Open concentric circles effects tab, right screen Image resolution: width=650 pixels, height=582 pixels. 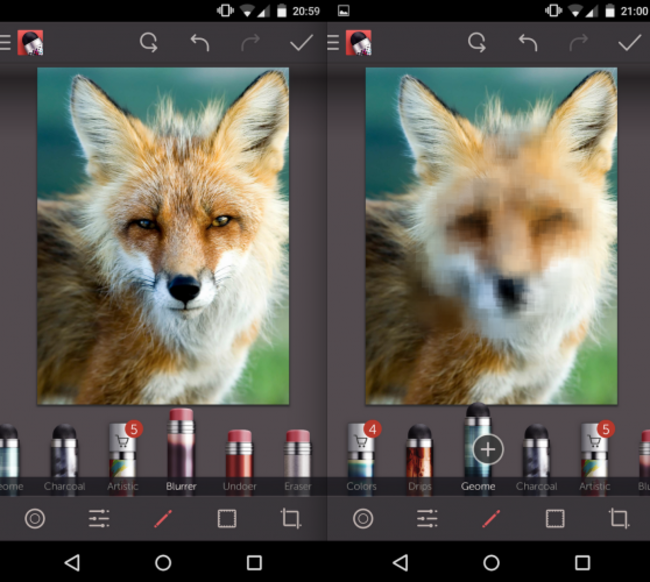point(363,519)
